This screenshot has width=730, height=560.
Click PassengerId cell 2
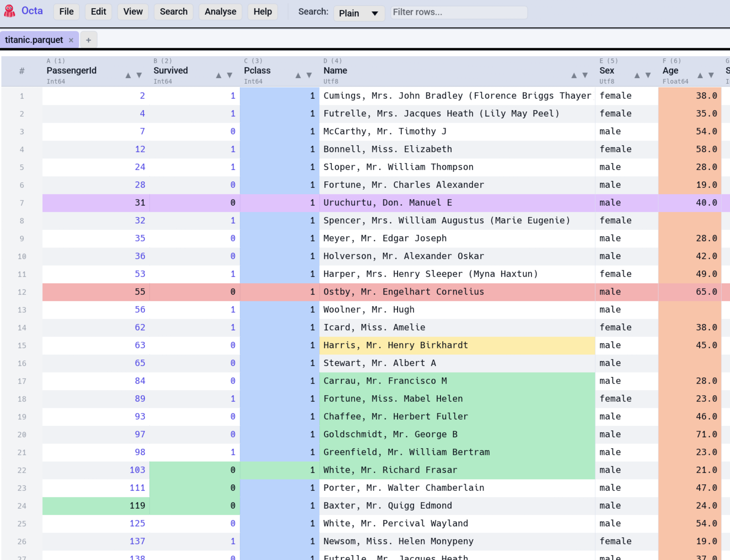[x=96, y=96]
